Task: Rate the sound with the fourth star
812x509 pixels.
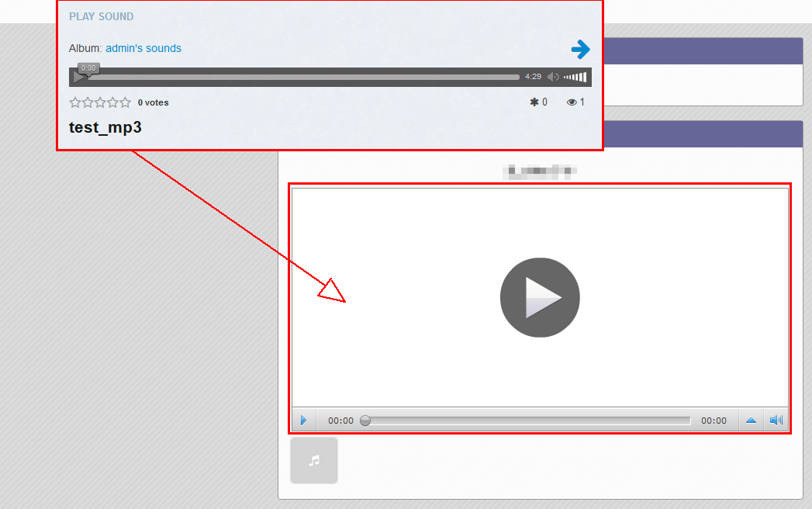Action: [x=113, y=102]
